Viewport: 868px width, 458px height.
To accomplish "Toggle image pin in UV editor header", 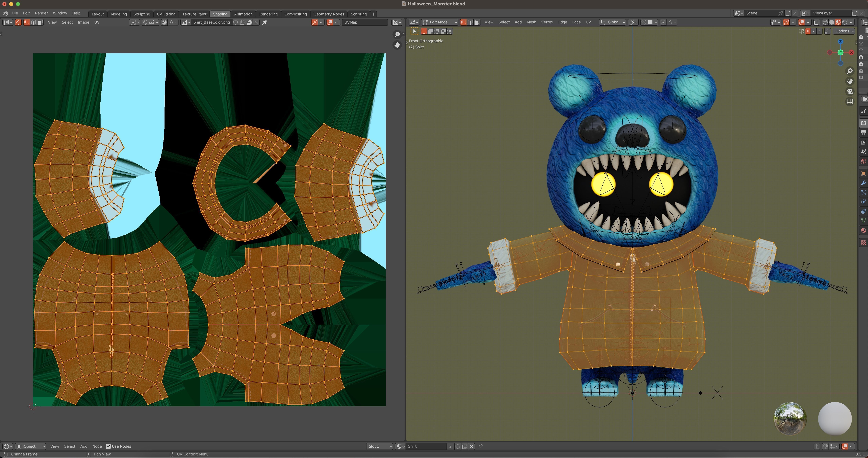I will (265, 22).
